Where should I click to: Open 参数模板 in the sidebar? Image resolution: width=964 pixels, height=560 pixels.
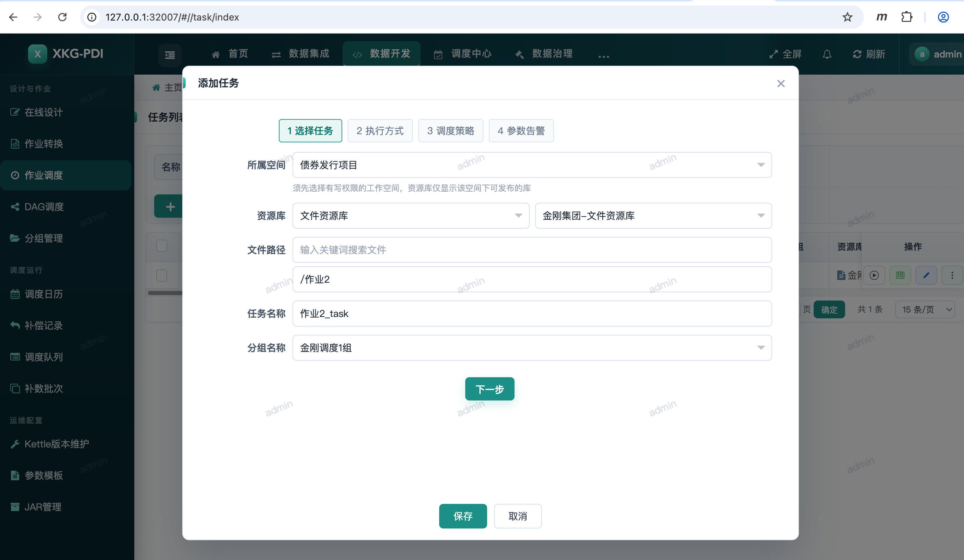click(66, 475)
